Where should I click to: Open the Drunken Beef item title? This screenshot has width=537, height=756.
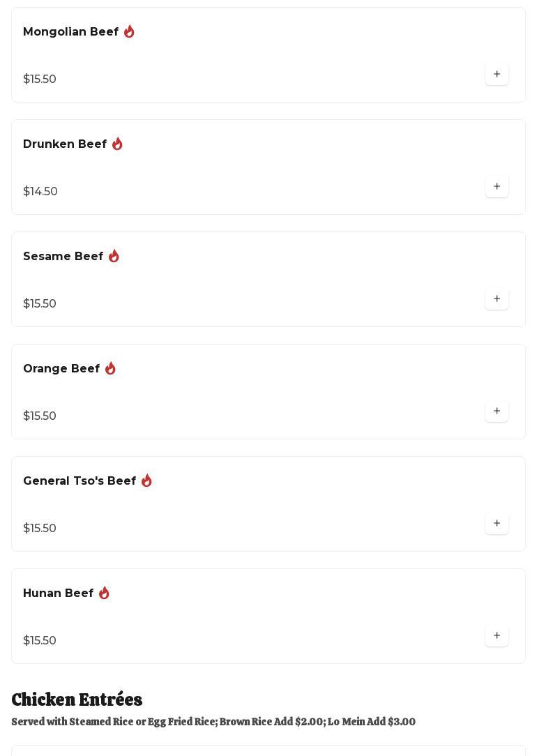65,144
